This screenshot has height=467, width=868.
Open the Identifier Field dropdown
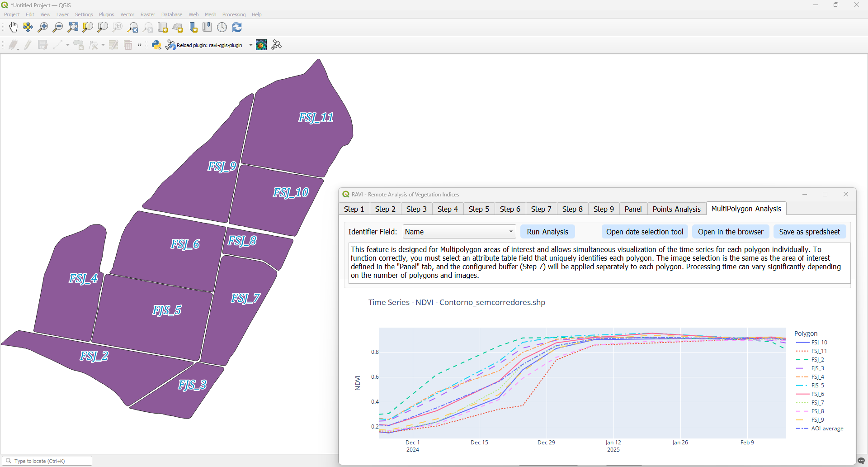459,232
